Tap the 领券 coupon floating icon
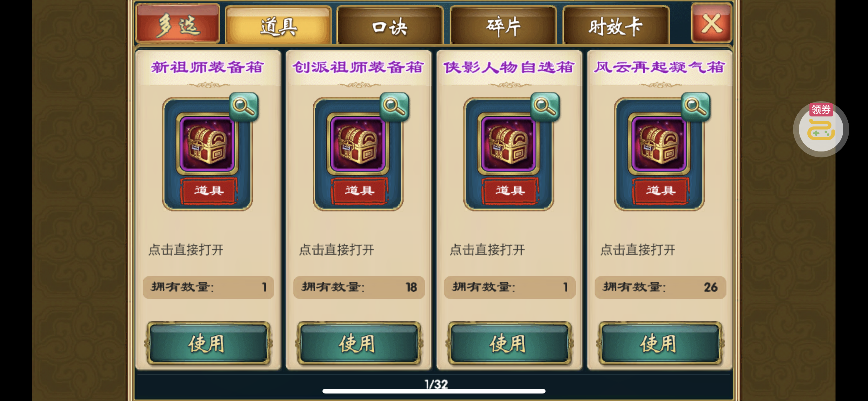Screen dimensions: 868x401 (x=821, y=129)
